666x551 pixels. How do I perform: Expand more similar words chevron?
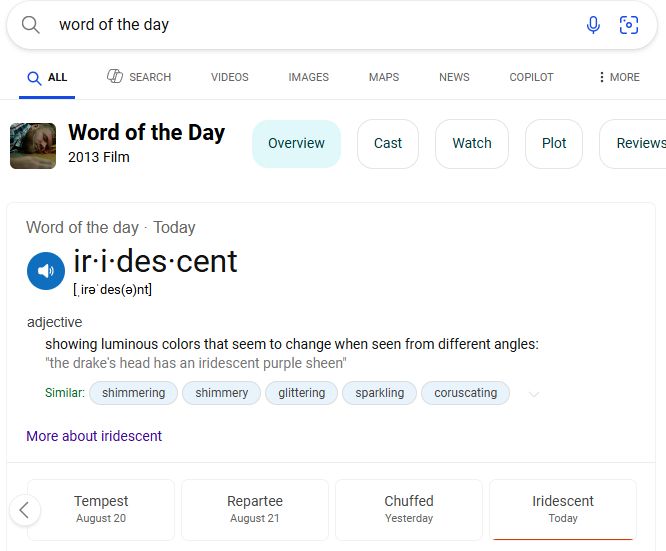click(534, 394)
